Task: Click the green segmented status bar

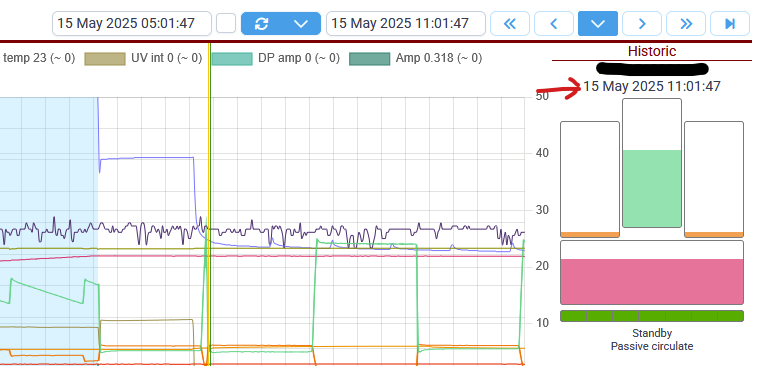Action: pos(652,316)
